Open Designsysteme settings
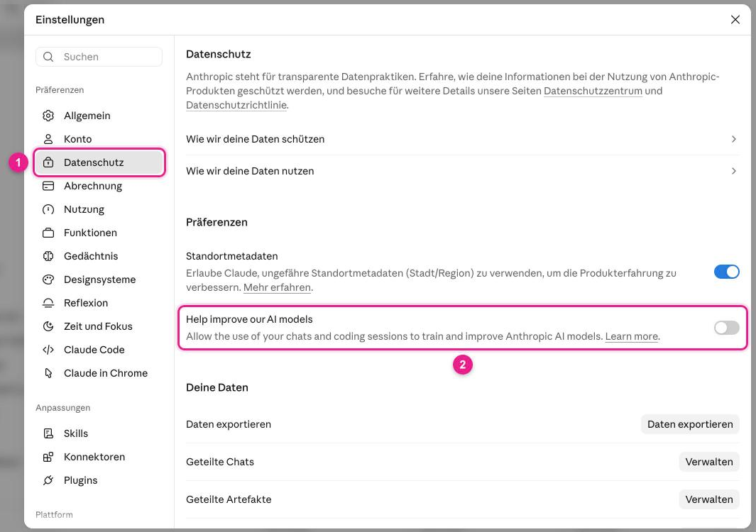The height and width of the screenshot is (532, 756). pyautogui.click(x=99, y=279)
